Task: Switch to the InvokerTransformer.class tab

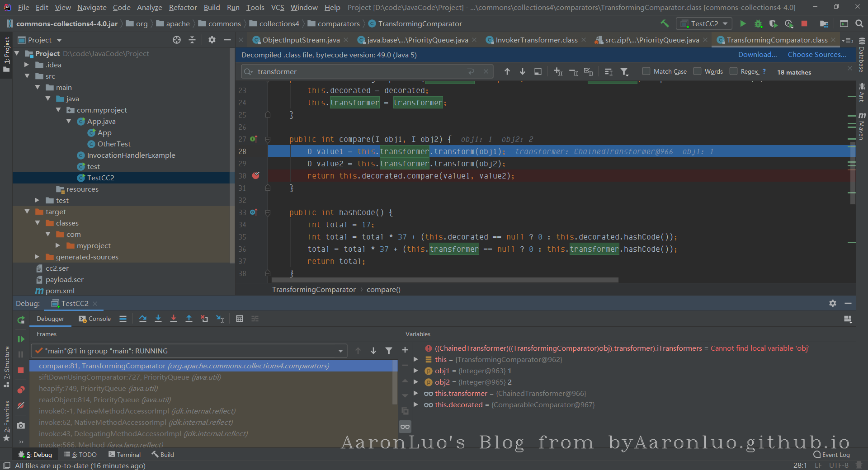Action: click(536, 40)
